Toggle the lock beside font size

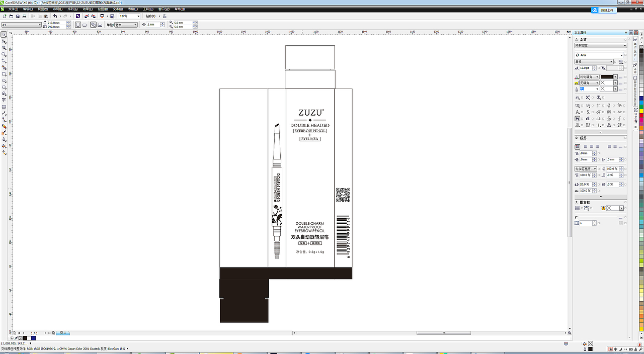[x=599, y=68]
